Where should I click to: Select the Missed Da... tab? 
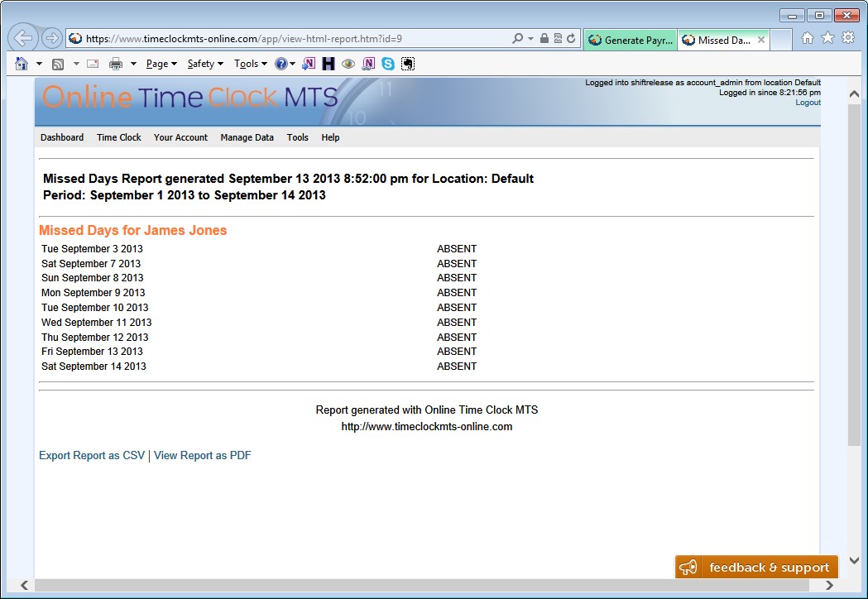click(723, 40)
